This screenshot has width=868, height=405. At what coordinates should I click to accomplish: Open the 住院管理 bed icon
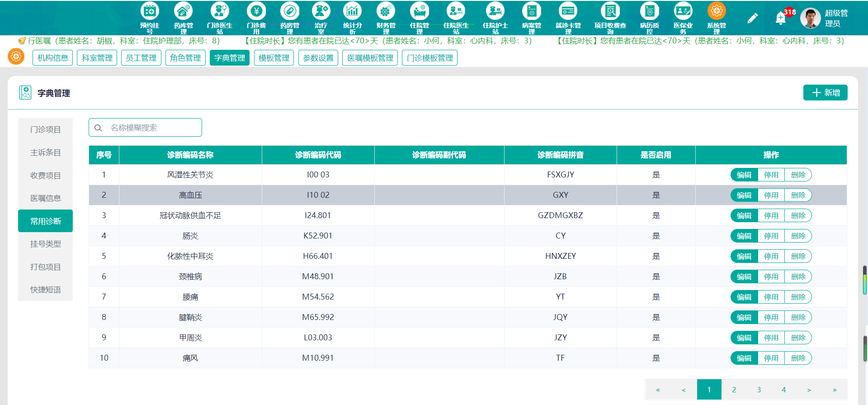pos(420,11)
